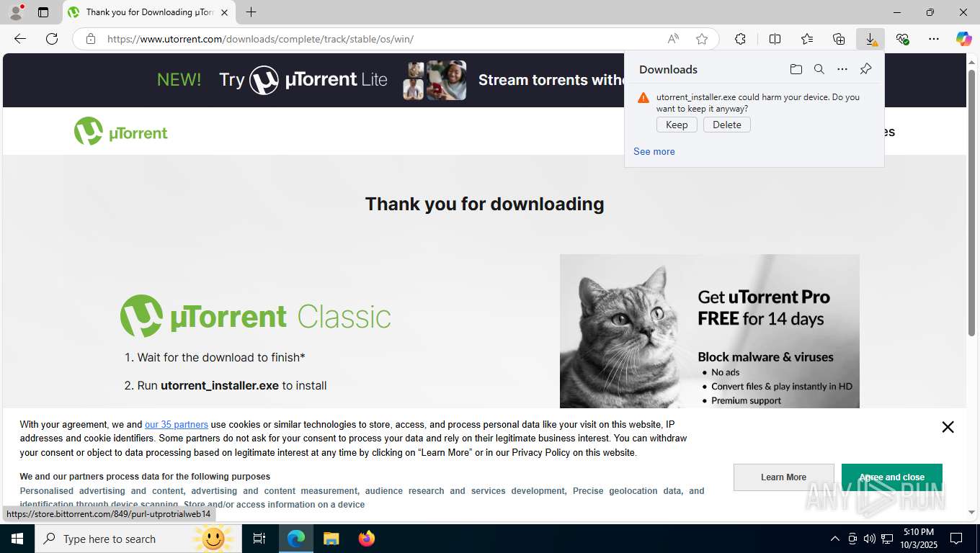The image size is (980, 553).
Task: Open the Copilot sidebar icon
Action: (963, 39)
